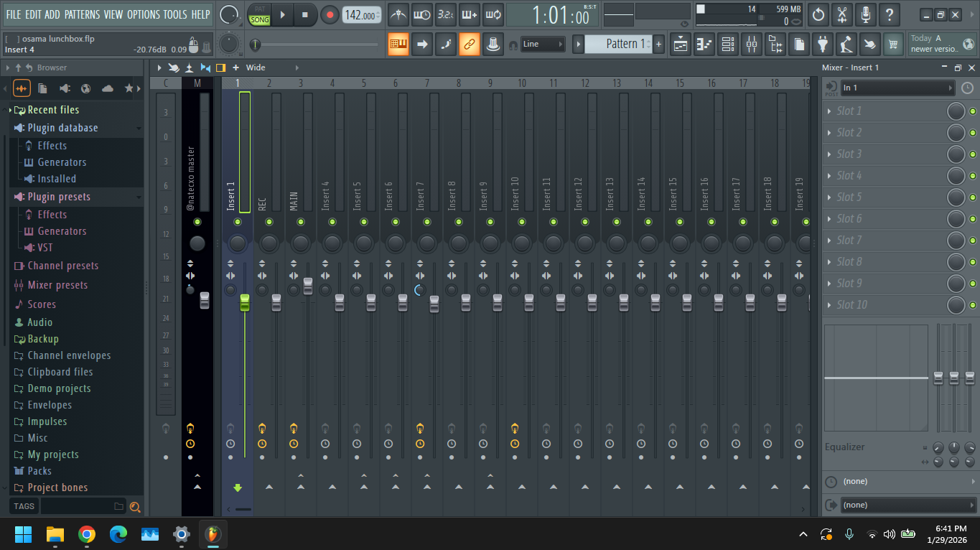
Task: Open the In 1 audio input dropdown
Action: coord(897,88)
